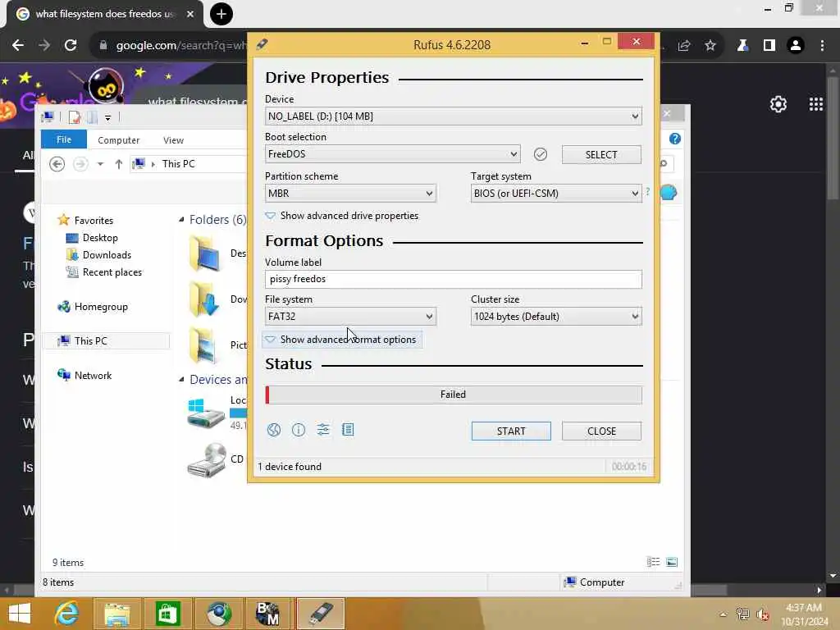Screen dimensions: 840x630
Task: Click the START button in Rufus
Action: pyautogui.click(x=511, y=431)
